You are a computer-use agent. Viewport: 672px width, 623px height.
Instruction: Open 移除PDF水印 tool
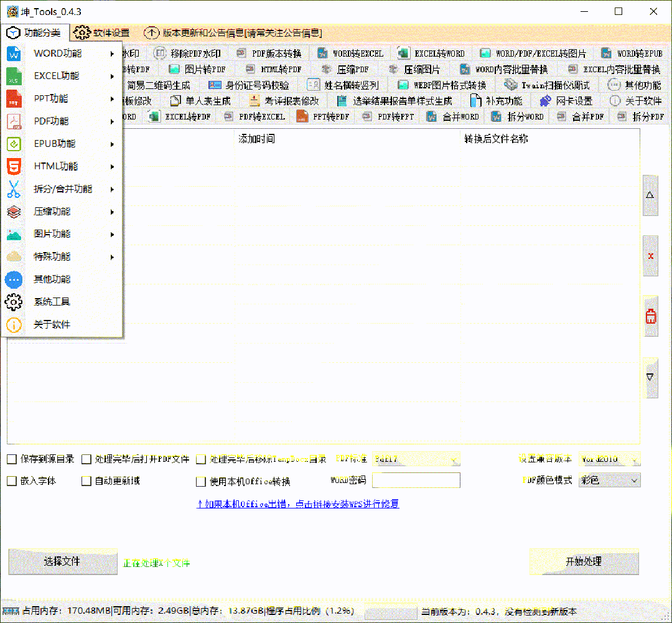[x=187, y=54]
